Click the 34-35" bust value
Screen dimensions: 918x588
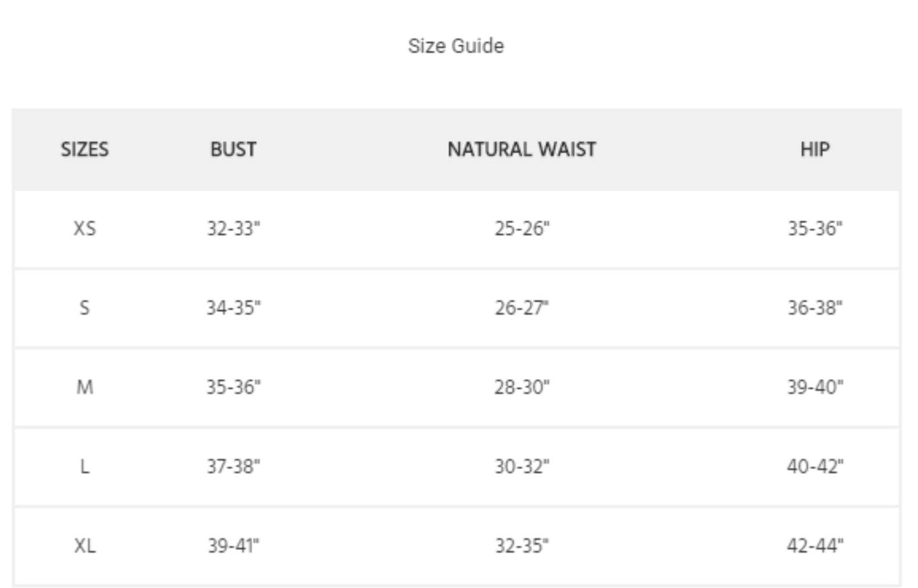[x=233, y=308]
